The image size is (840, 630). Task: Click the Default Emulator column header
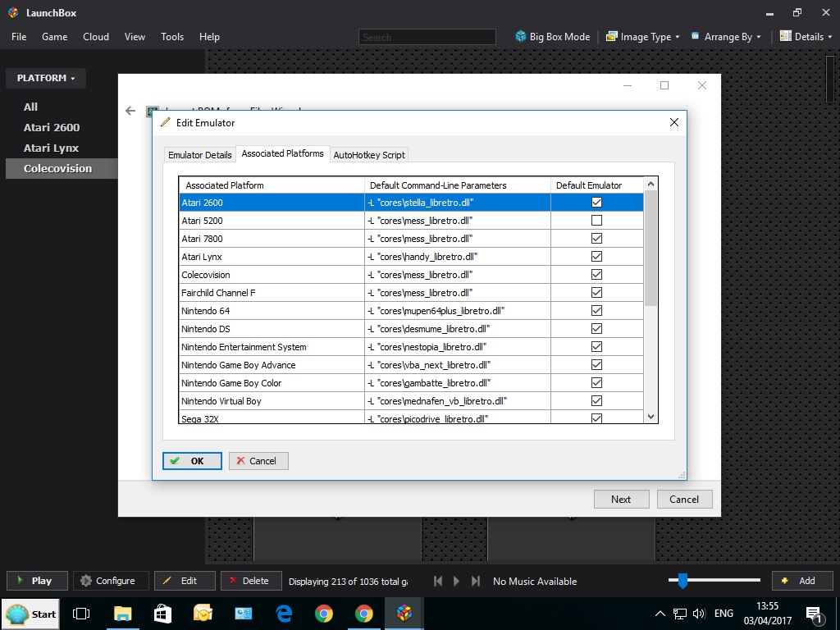597,185
